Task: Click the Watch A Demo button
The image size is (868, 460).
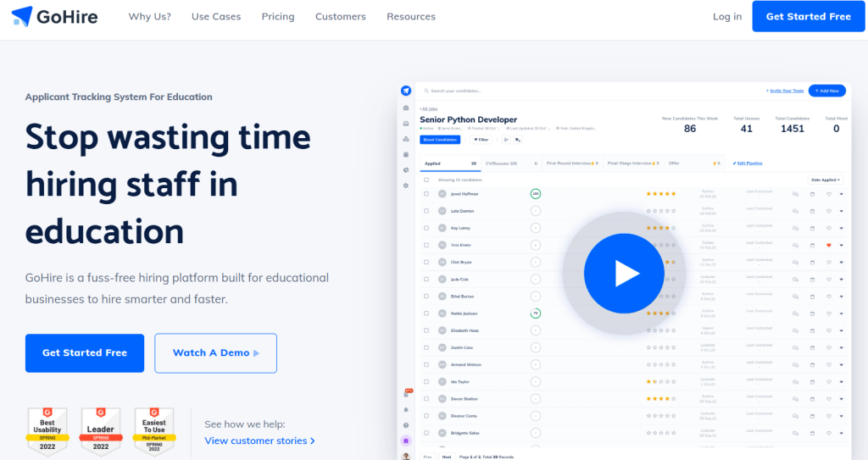Action: (216, 352)
